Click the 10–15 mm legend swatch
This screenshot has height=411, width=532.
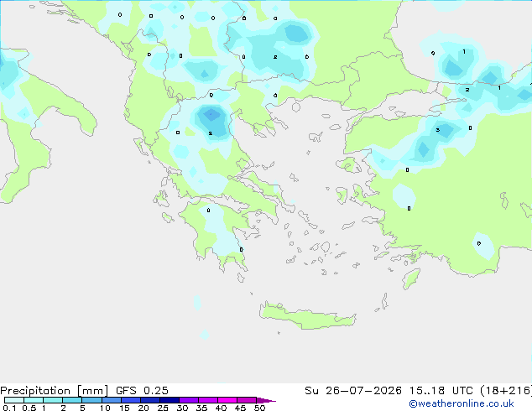112,400
